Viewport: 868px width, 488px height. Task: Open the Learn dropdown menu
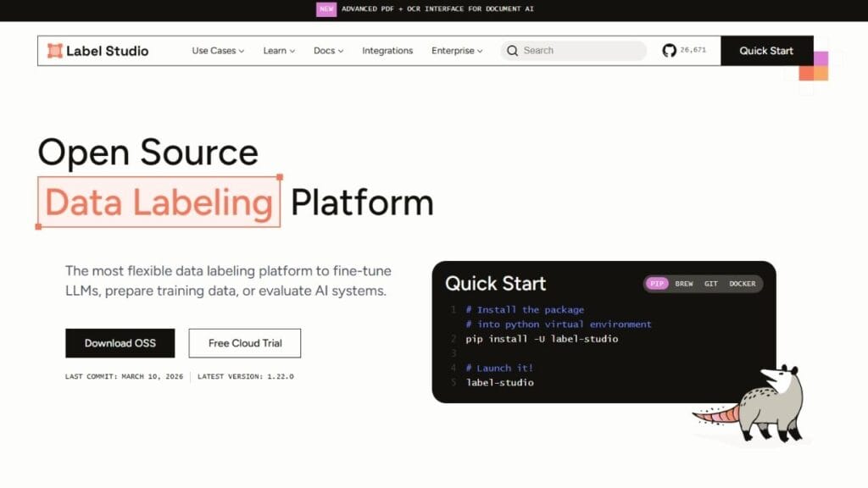tap(278, 51)
